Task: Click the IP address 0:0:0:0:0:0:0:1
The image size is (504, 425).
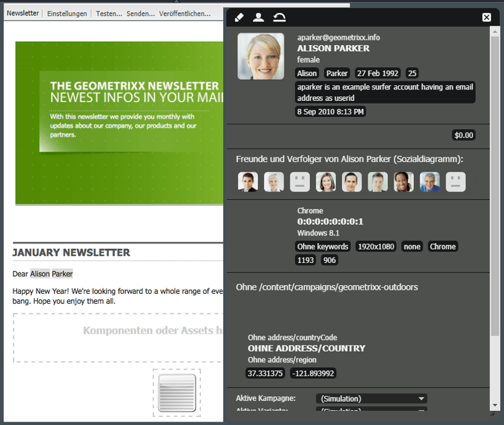Action: [330, 222]
